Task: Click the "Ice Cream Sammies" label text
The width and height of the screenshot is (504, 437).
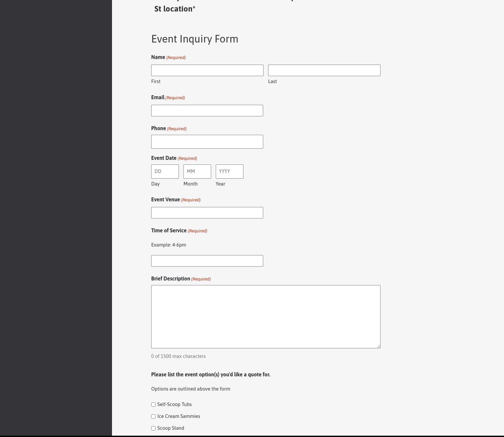Action: point(179,416)
